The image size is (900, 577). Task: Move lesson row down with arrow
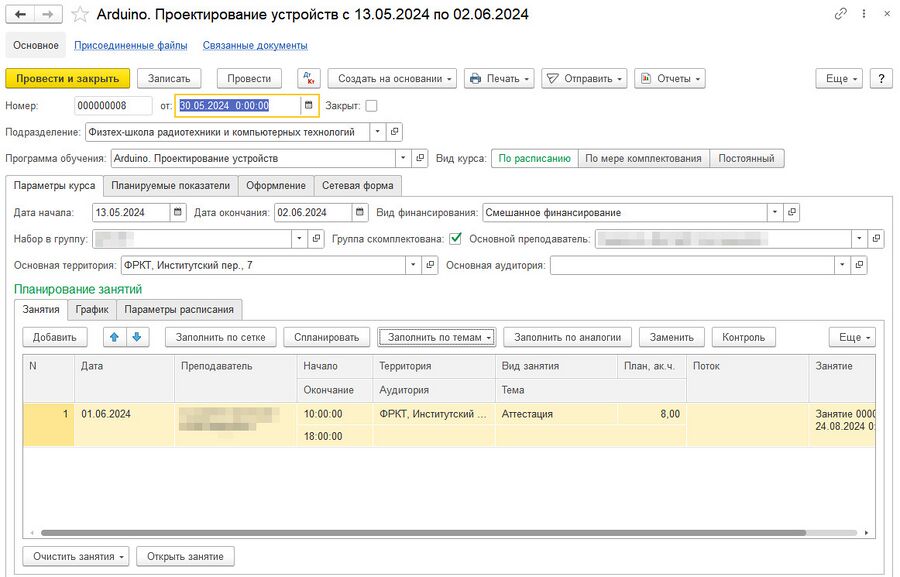pos(137,337)
